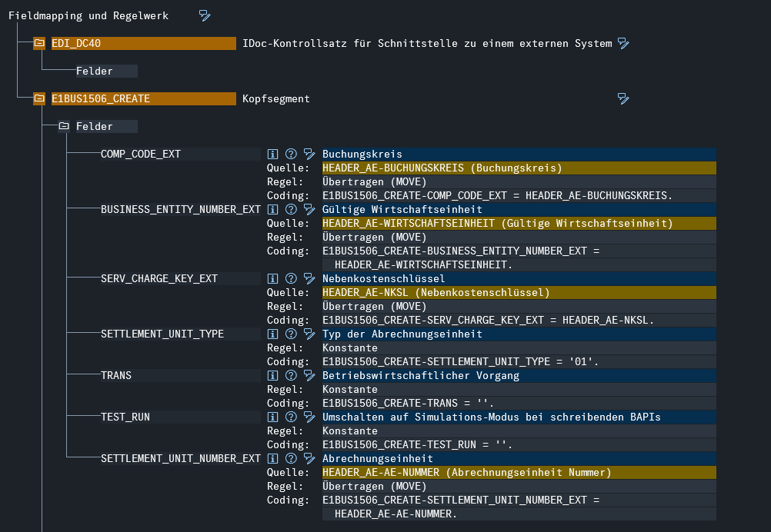Open help icon for SETTLEMENT_UNIT_NUMBER_EXT
Viewport: 771px width, 532px height.
click(x=291, y=459)
